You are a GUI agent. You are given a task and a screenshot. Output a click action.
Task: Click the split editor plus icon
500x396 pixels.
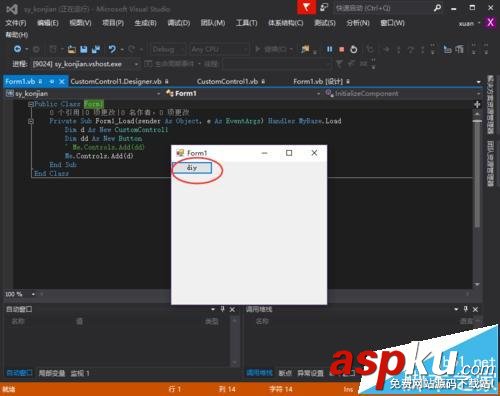[x=477, y=104]
